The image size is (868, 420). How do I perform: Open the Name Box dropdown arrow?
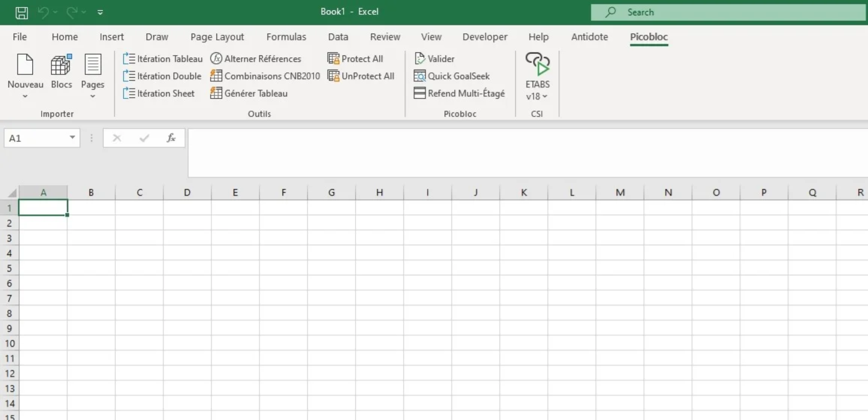click(x=72, y=138)
